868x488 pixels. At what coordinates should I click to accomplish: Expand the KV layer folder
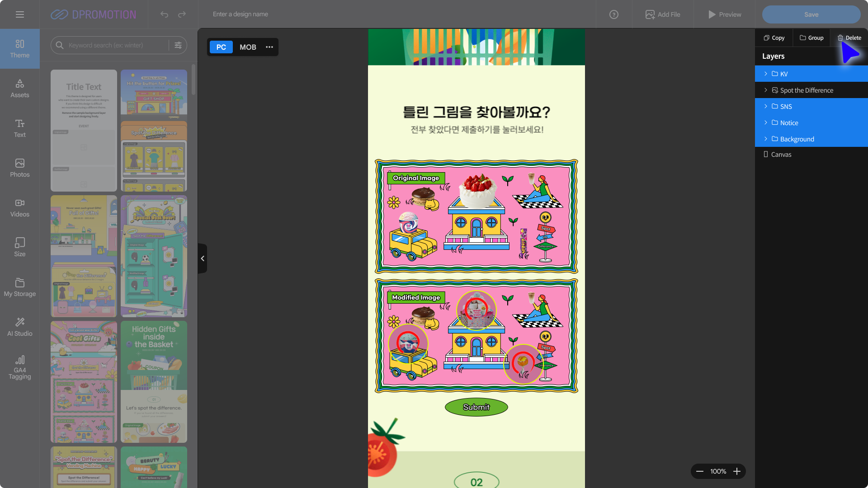[x=765, y=74]
